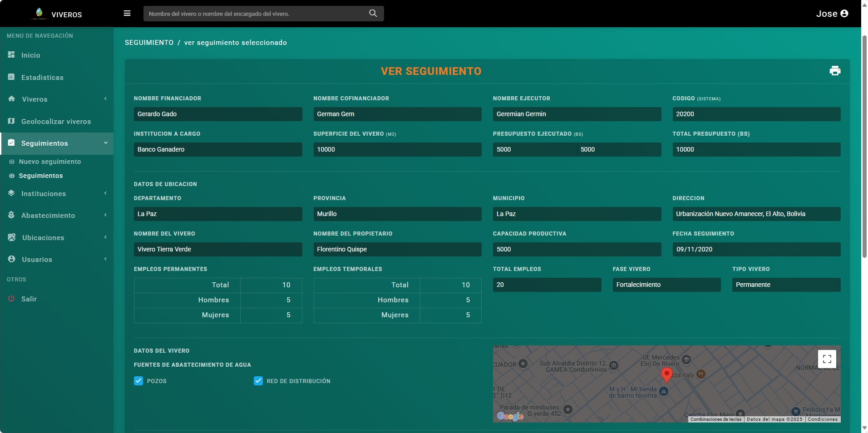
Task: Focus the vivero name search field
Action: pos(256,14)
